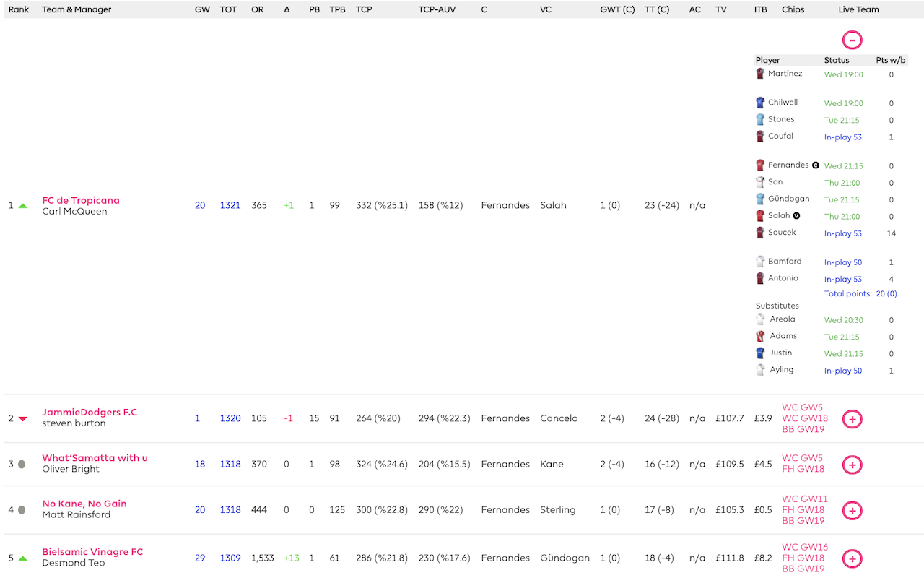Click the vice-captain badge beside Salah

[795, 215]
